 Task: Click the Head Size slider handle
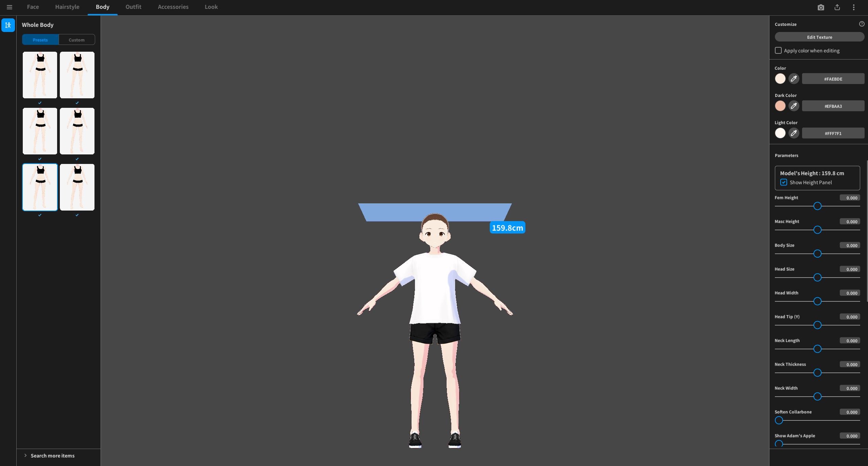[817, 278]
